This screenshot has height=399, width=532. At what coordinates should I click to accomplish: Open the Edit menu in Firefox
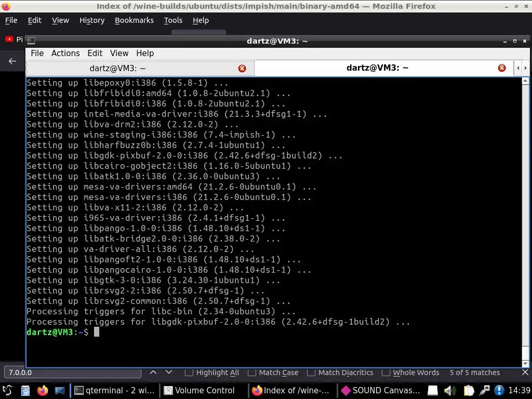pyautogui.click(x=35, y=20)
